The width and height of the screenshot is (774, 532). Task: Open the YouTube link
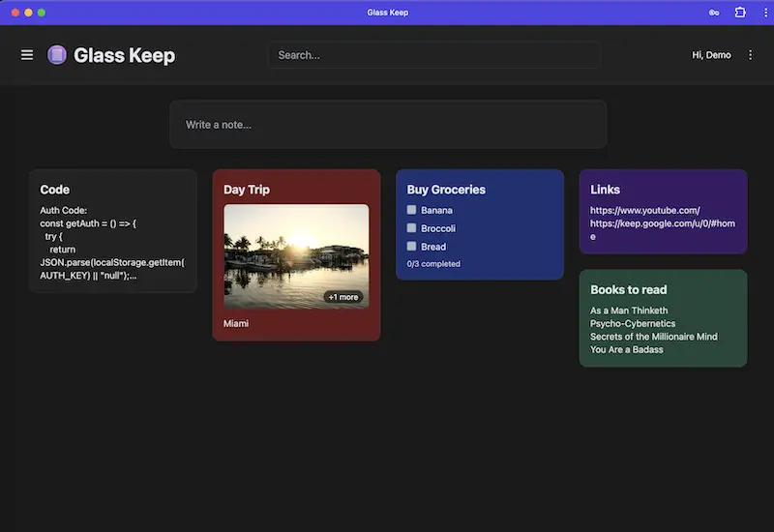(x=644, y=210)
